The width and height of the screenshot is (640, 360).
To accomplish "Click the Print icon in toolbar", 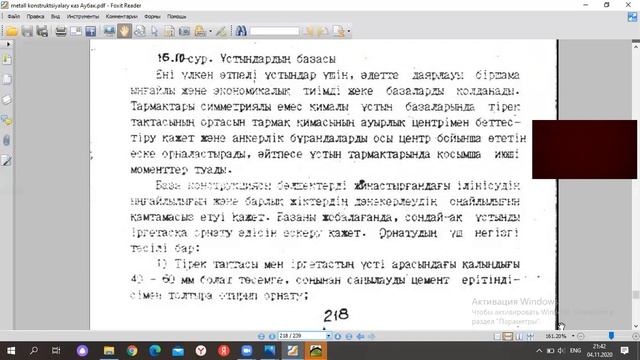I will click(x=61, y=31).
